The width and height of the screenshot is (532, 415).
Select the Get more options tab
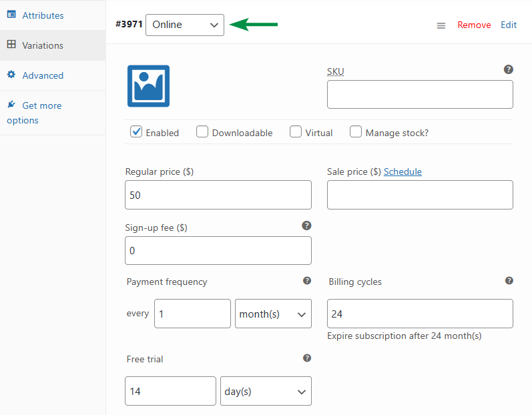(41, 105)
